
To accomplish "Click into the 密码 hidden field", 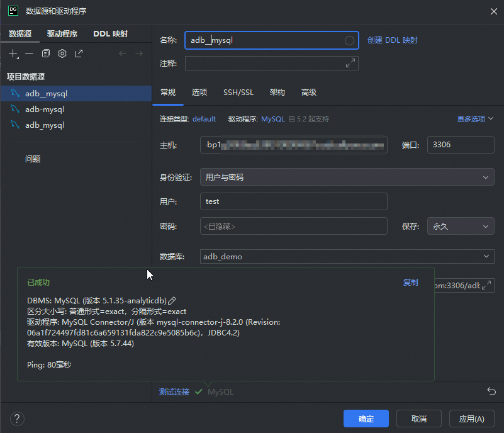I will tap(293, 226).
